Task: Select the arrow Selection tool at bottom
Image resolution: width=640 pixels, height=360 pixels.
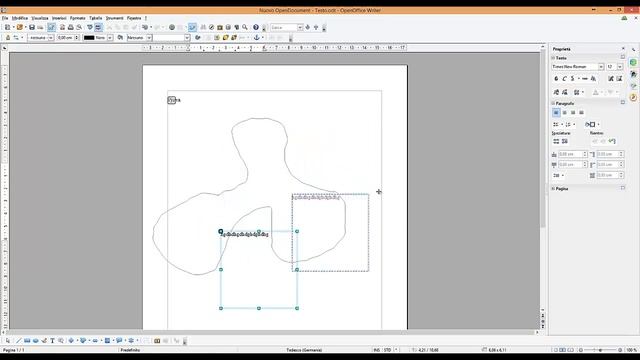Action: [8, 340]
